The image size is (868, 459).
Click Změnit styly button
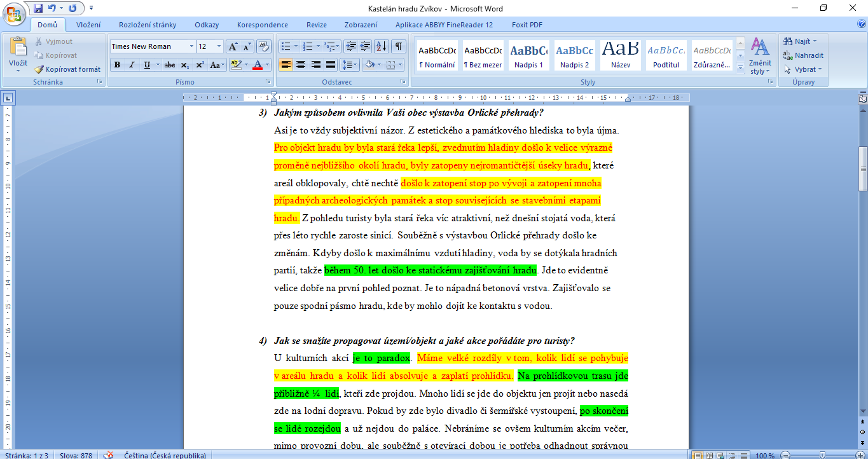coord(760,56)
